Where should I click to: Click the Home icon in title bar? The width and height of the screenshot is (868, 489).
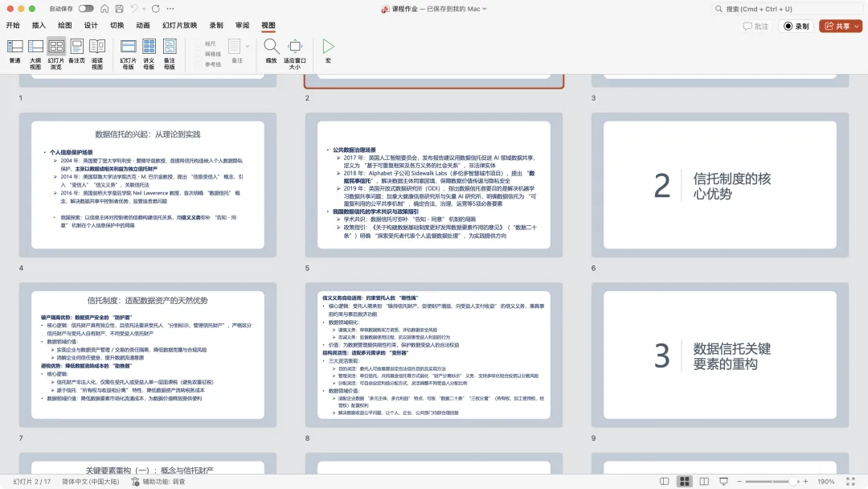click(104, 9)
